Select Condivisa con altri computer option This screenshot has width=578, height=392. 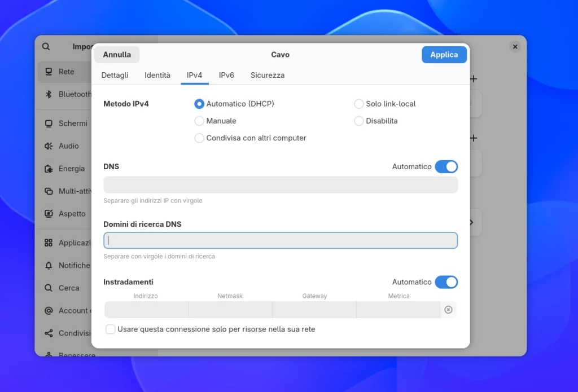point(250,138)
